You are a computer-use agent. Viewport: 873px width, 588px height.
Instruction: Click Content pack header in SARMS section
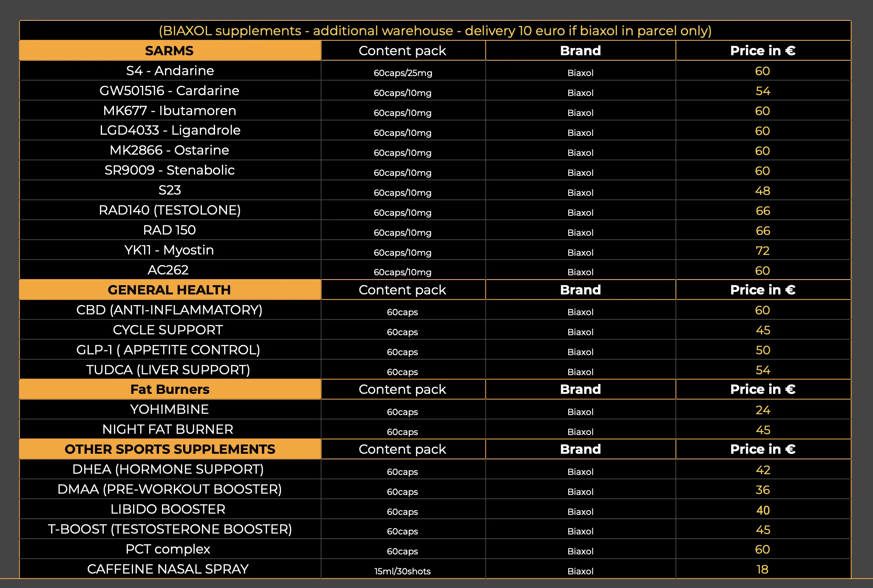[402, 51]
